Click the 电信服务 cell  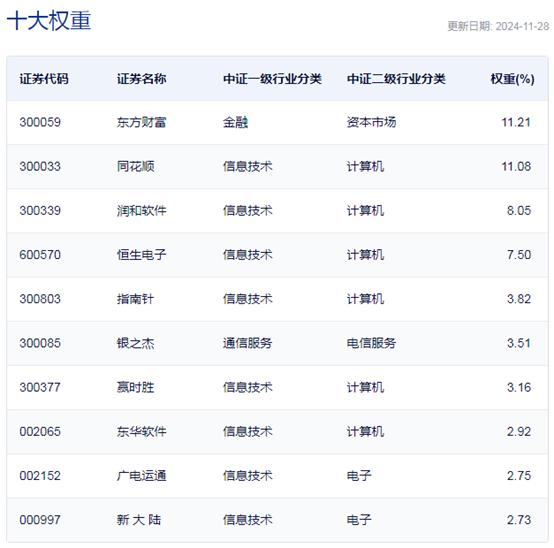coord(371,343)
